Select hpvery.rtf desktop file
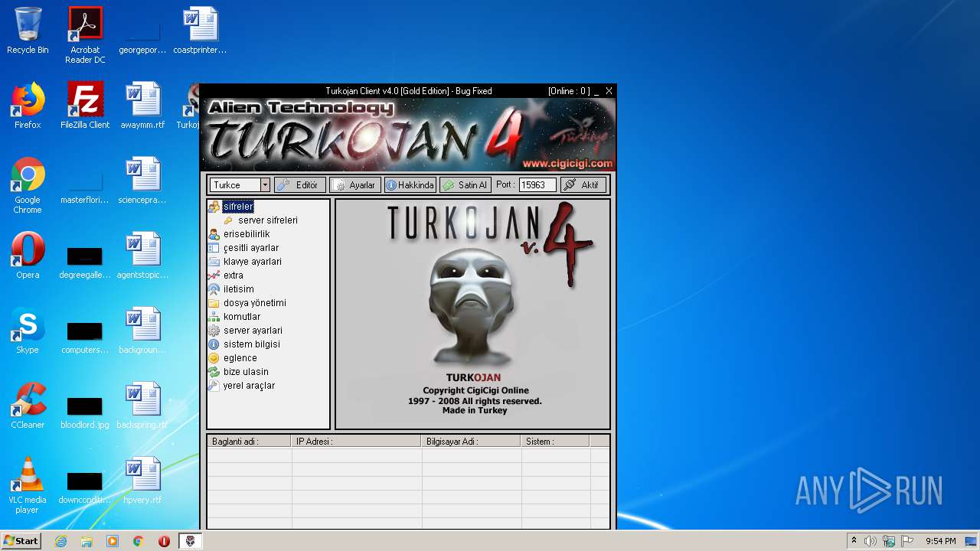 [142, 481]
